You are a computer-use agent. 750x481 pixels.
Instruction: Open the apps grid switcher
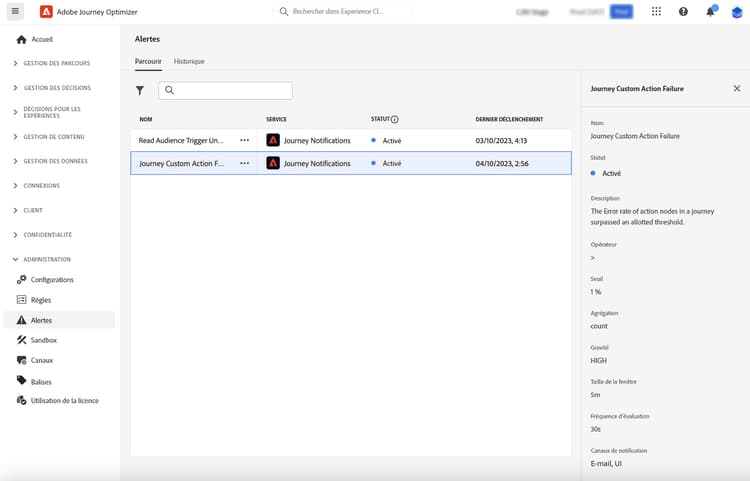pos(656,11)
